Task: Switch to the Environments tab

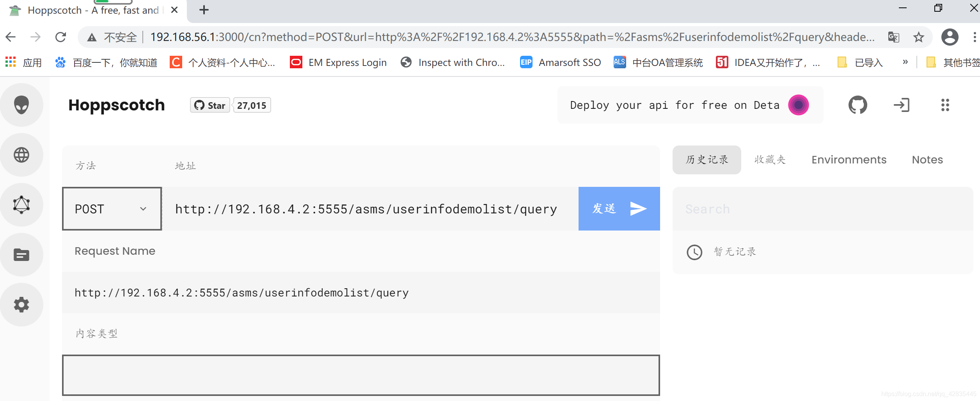Action: [849, 160]
